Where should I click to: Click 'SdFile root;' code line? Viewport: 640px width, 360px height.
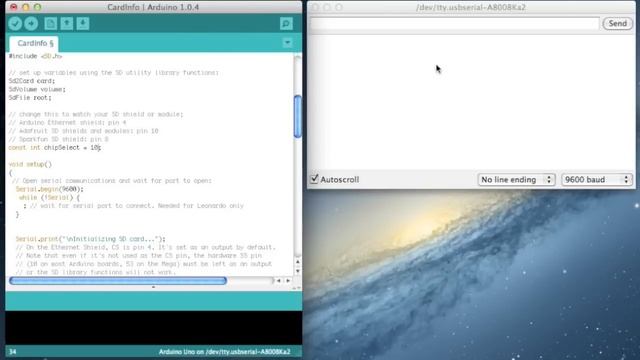(30, 98)
